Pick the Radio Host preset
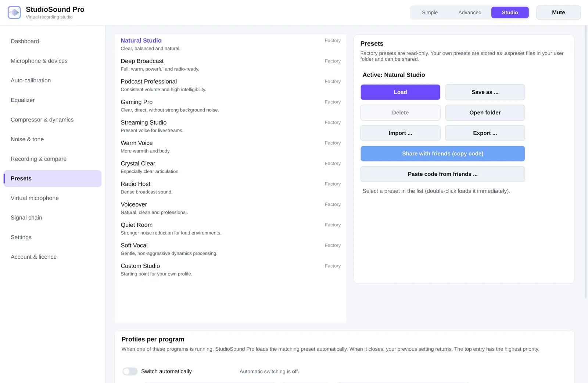The width and height of the screenshot is (588, 383). tap(230, 188)
